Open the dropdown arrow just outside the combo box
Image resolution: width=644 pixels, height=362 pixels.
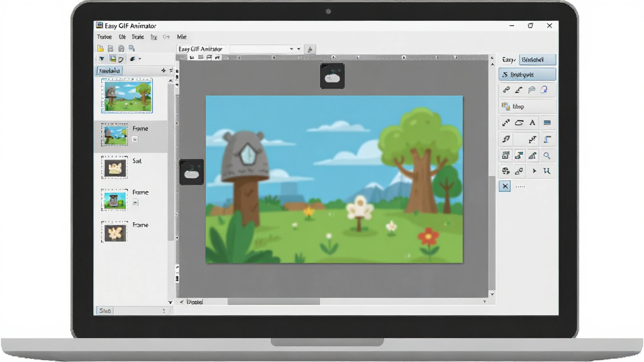(x=299, y=49)
